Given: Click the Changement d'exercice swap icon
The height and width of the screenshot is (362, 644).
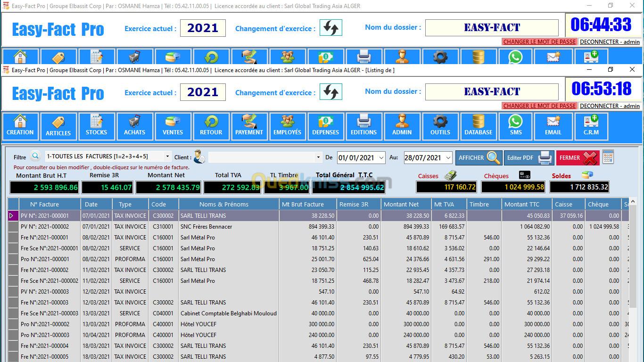Looking at the screenshot, I should (330, 92).
